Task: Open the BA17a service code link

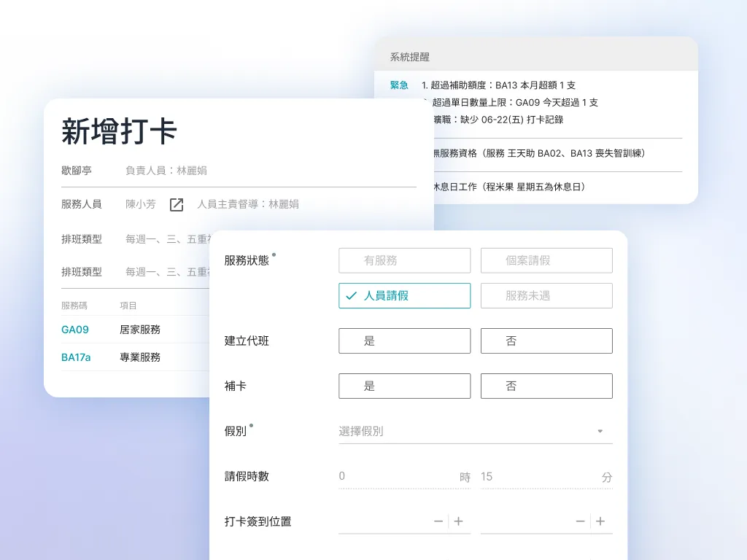Action: click(x=76, y=357)
